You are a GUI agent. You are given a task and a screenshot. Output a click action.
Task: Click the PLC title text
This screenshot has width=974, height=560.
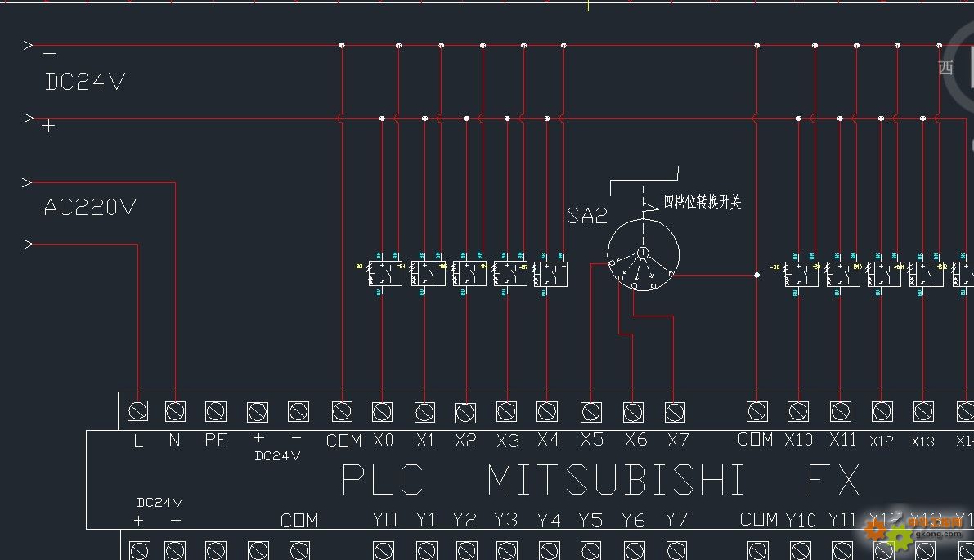(384, 479)
